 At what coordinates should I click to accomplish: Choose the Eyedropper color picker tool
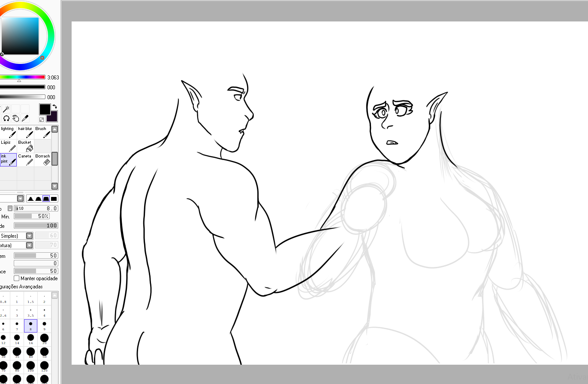click(x=25, y=118)
